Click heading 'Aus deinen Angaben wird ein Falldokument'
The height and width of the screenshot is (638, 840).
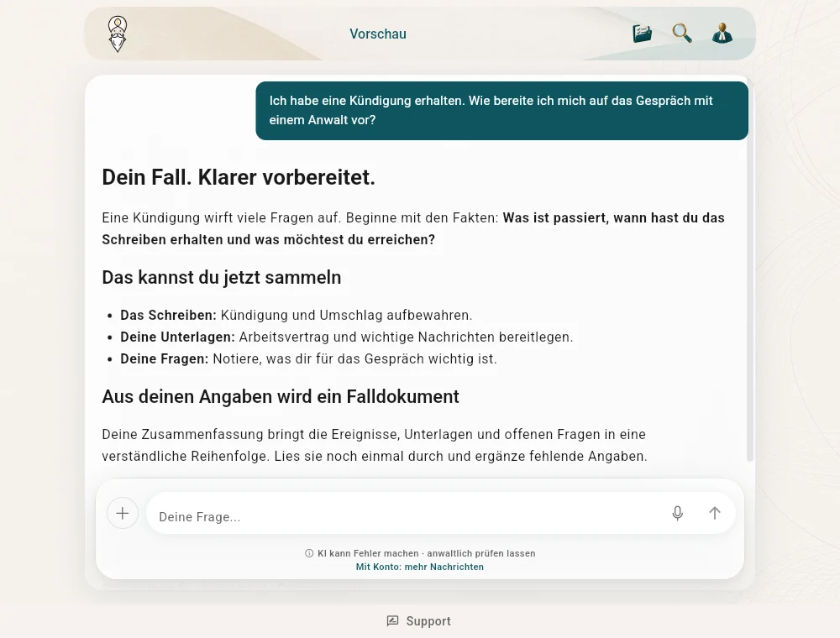point(281,396)
